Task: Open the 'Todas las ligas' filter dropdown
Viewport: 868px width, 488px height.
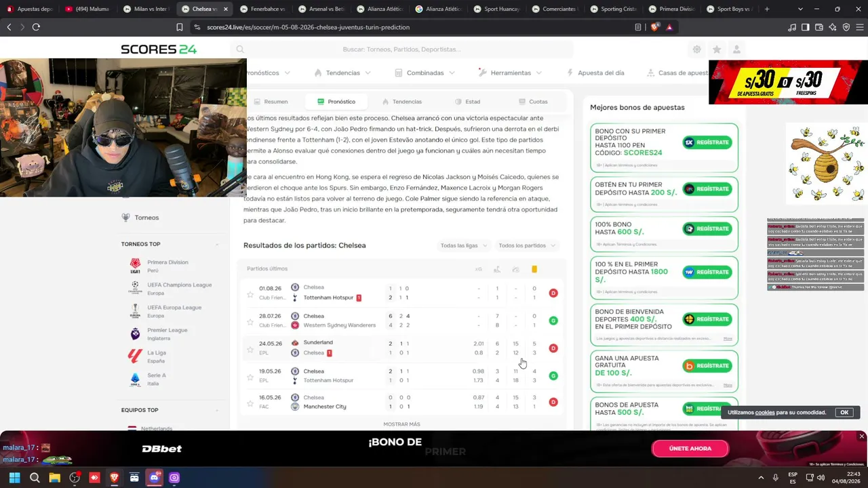Action: point(463,245)
